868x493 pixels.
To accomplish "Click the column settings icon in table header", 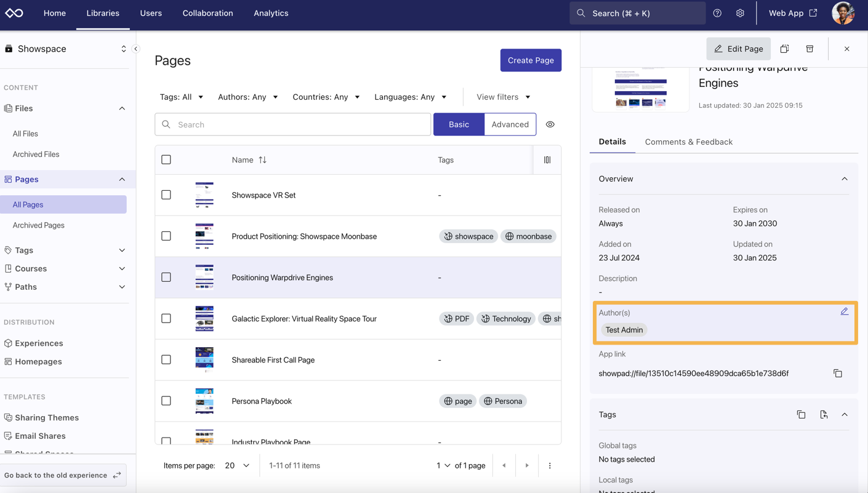I will click(x=547, y=160).
